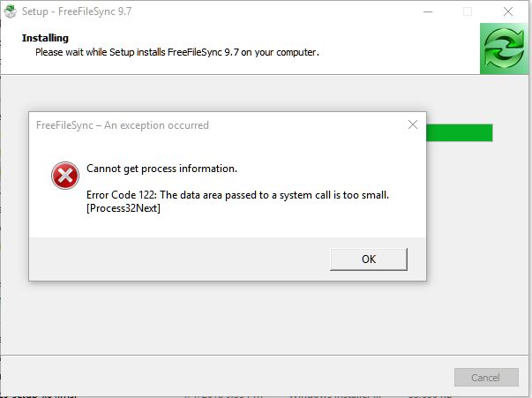Select the 'Cannot get process information.' text
Image resolution: width=532 pixels, height=398 pixels.
click(x=161, y=169)
